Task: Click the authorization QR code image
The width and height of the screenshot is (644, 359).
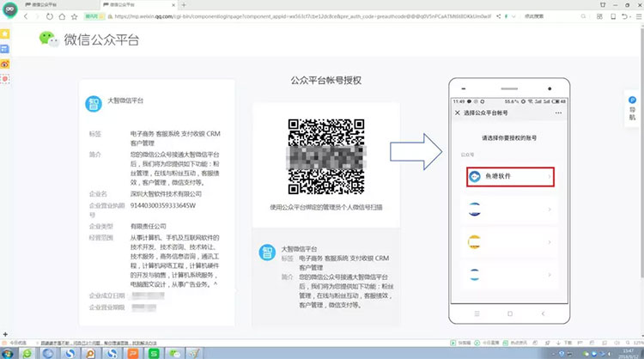Action: pos(326,156)
